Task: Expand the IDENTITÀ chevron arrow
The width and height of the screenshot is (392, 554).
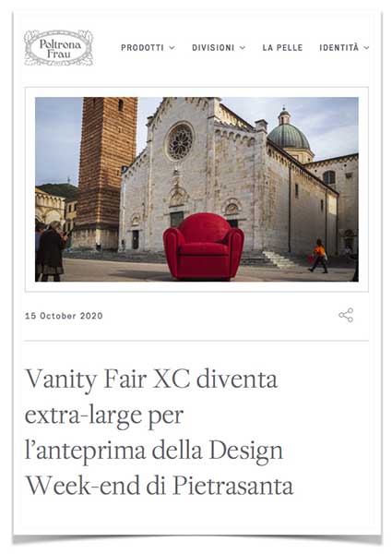Action: [366, 48]
